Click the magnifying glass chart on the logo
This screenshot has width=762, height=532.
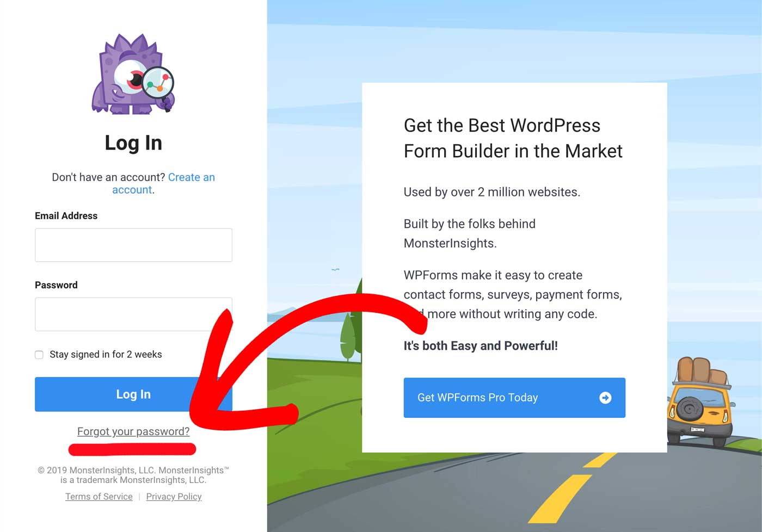[x=157, y=84]
